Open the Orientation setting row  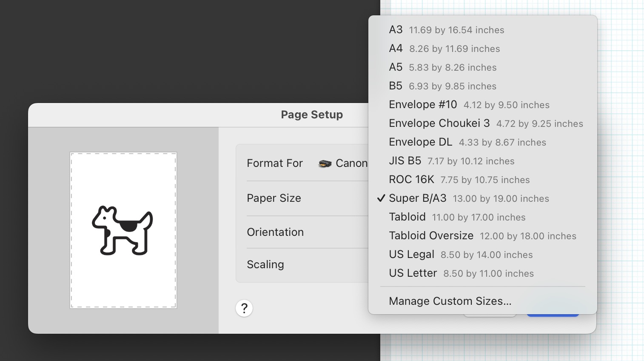[275, 232]
